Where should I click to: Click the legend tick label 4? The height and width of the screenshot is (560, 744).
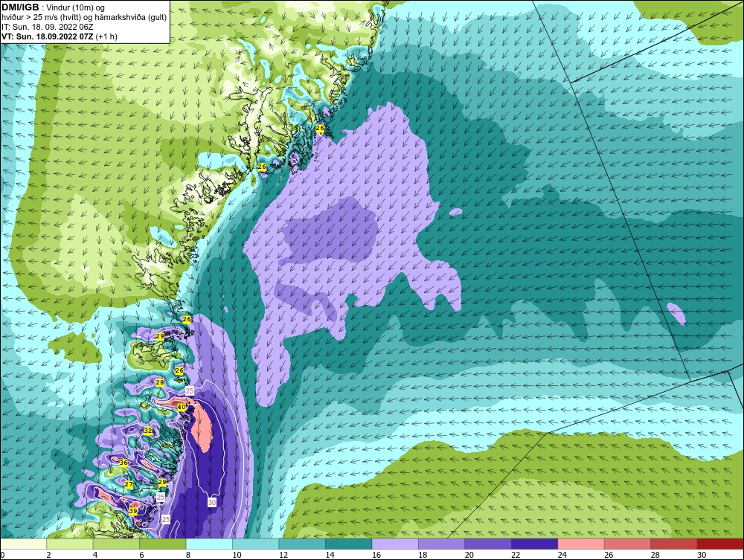pos(95,555)
